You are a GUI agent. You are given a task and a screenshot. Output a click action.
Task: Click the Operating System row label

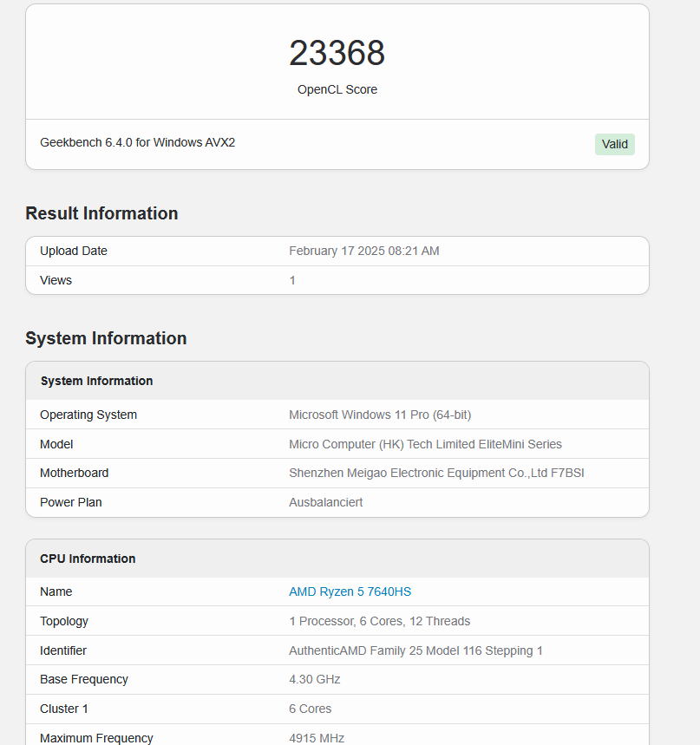click(88, 415)
